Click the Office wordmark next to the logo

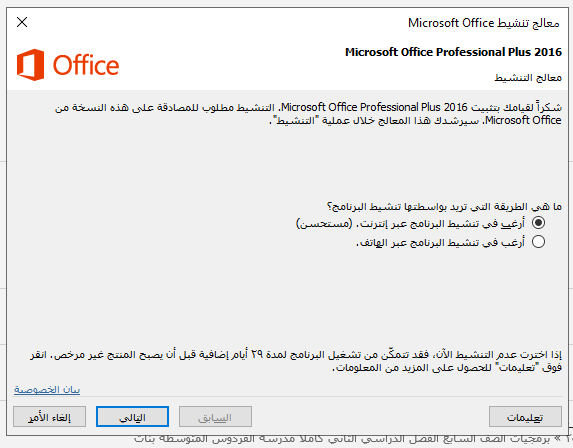tap(86, 65)
